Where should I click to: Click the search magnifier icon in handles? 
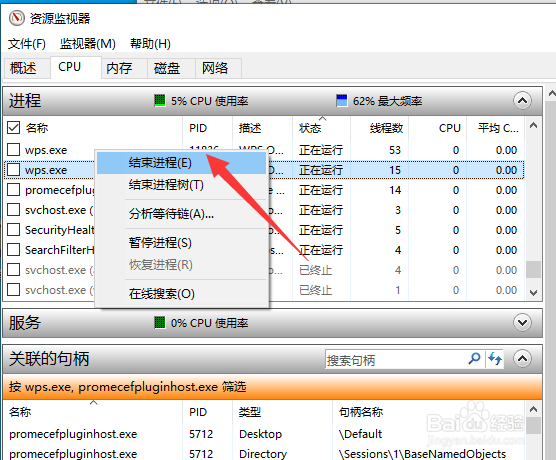tap(474, 359)
